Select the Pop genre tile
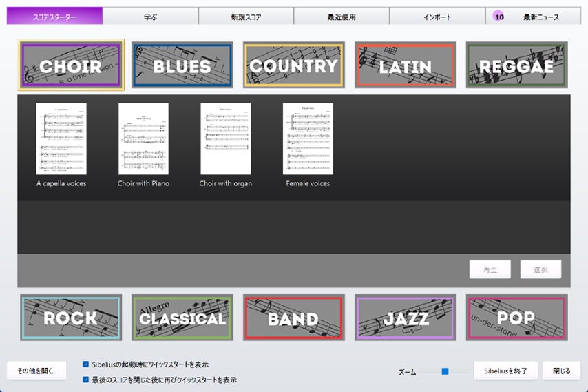Screen dimensions: 588x392 point(516,318)
